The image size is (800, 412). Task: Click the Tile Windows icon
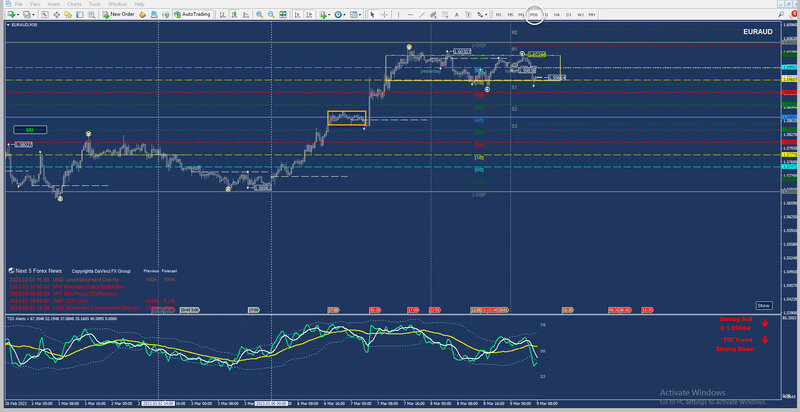283,14
